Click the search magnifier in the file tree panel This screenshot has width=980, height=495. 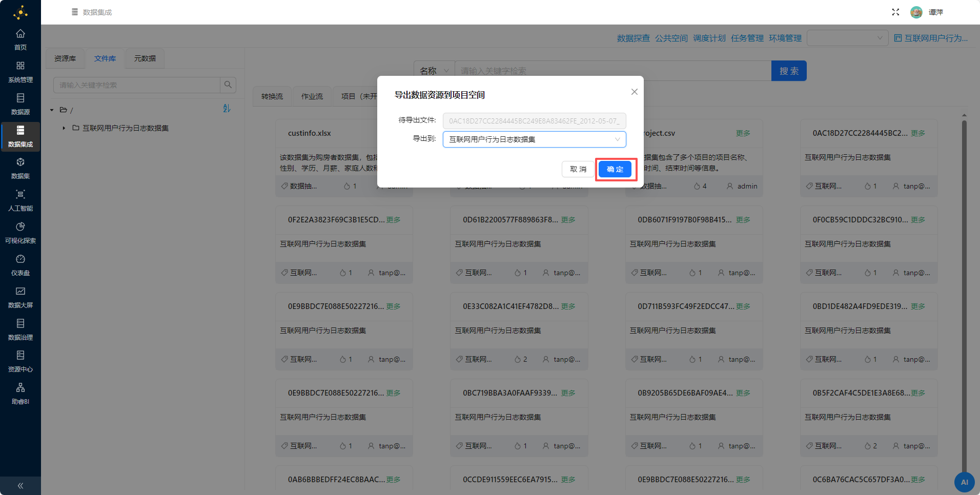[228, 85]
